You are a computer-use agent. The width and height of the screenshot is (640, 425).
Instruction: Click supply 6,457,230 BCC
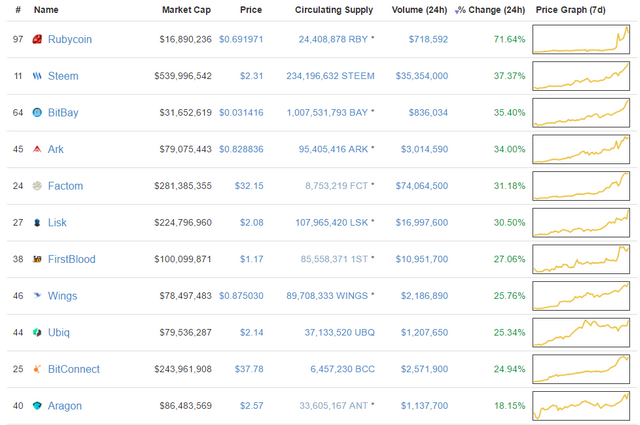342,369
